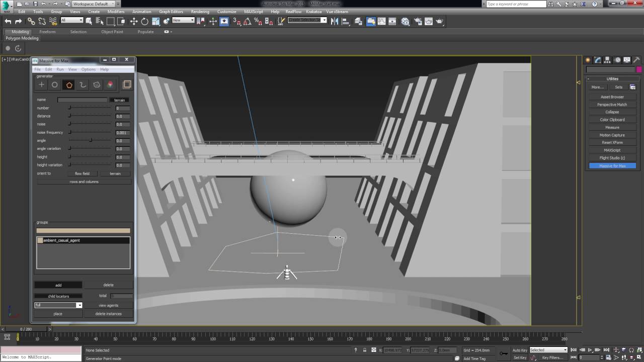Click the Undo arrow in main toolbar

coord(8,21)
